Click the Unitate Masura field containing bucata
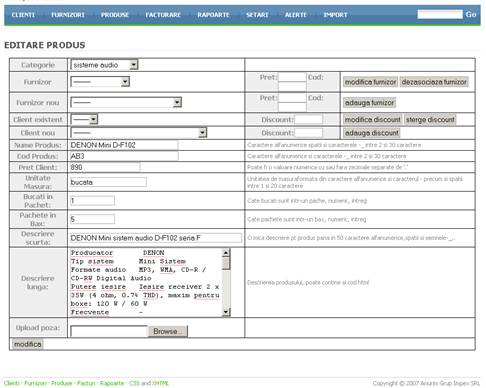 108,182
